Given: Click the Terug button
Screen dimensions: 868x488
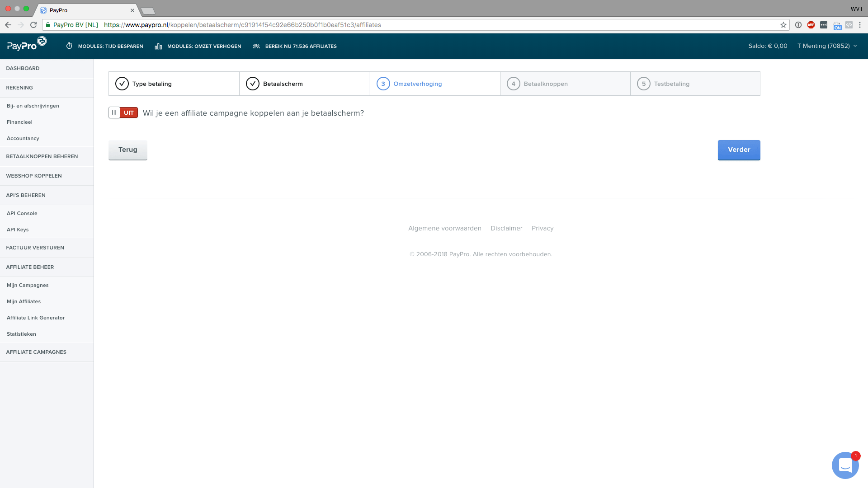Looking at the screenshot, I should click(128, 150).
